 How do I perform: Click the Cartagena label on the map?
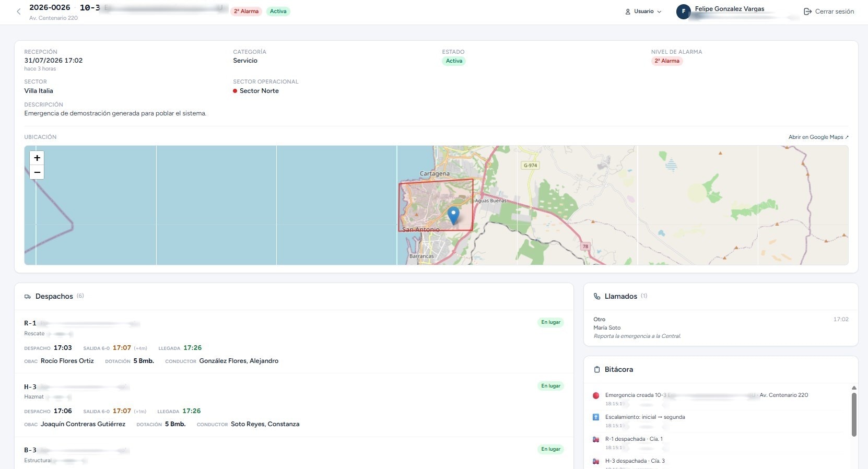(x=435, y=173)
